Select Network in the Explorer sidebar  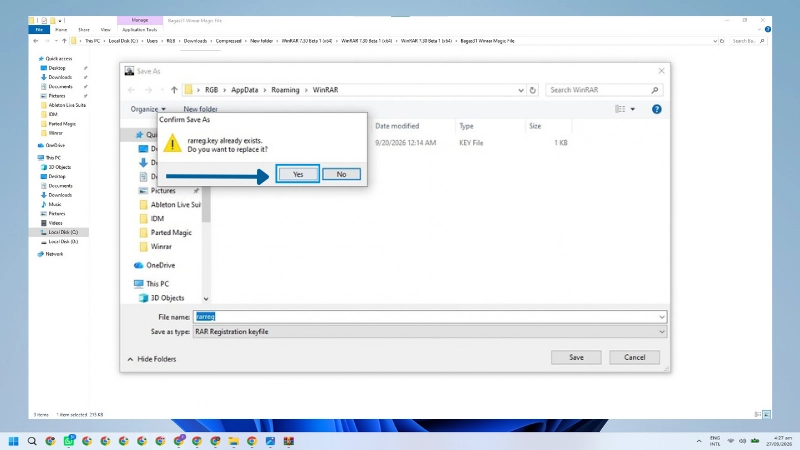tap(51, 254)
